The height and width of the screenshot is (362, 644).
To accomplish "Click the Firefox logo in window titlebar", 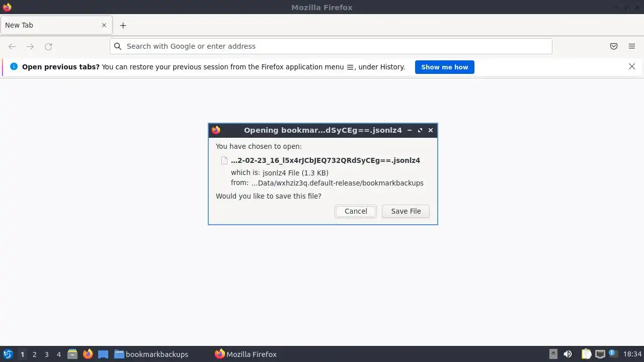I will (x=7, y=7).
